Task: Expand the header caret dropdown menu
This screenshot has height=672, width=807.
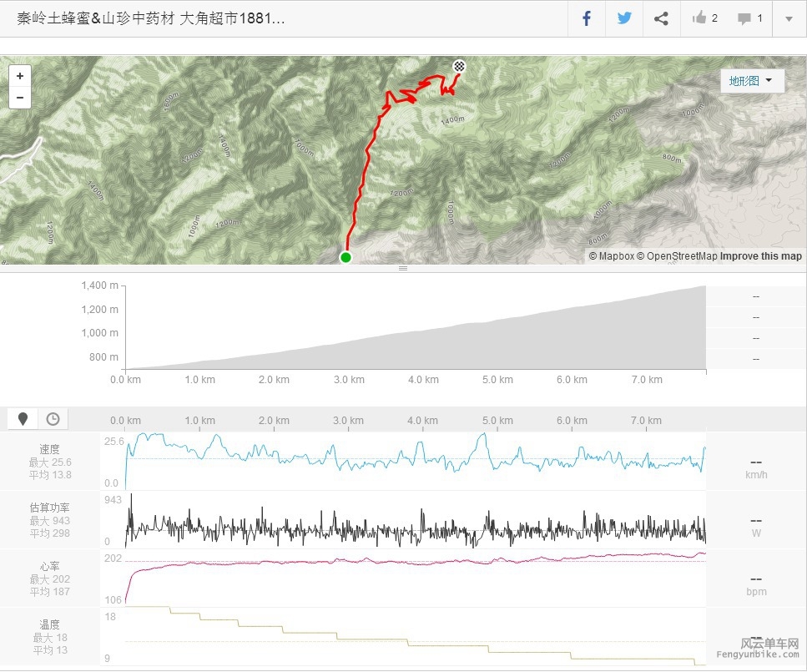Action: [x=789, y=18]
